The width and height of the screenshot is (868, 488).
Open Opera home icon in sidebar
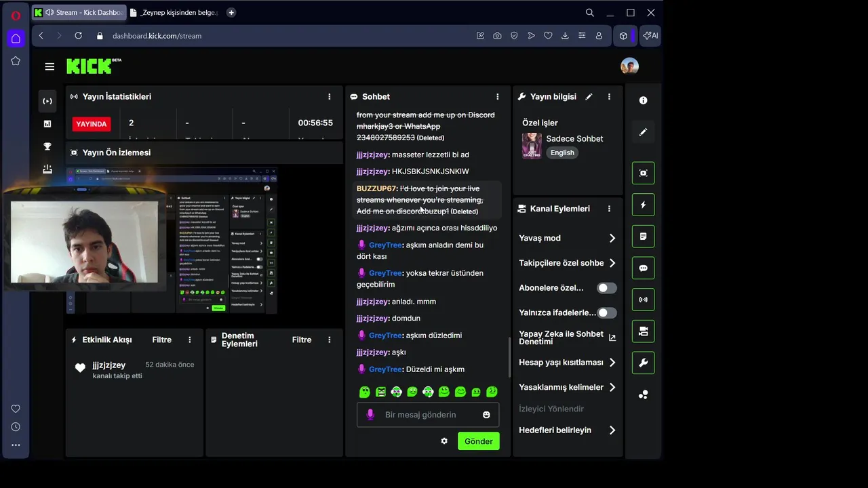coord(16,39)
